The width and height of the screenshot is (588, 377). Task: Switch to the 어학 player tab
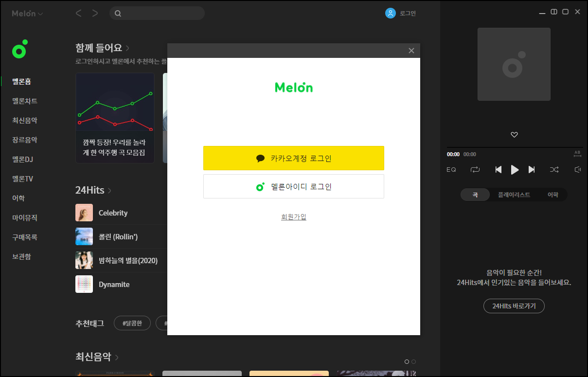(x=553, y=195)
